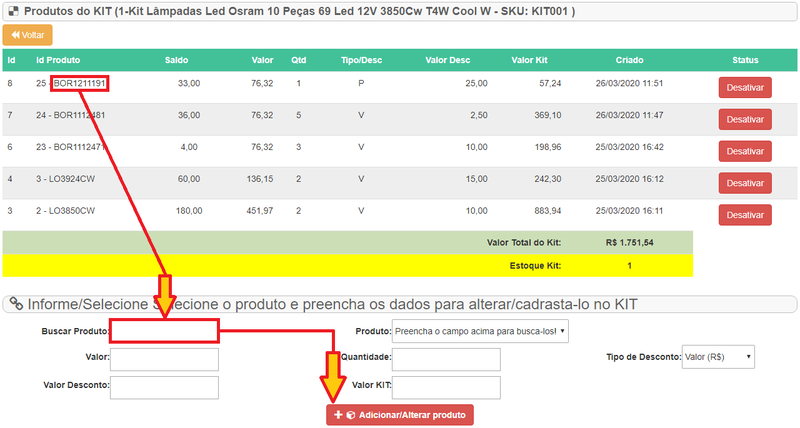Focus the Valor KIT input field
800x428 pixels.
click(446, 388)
